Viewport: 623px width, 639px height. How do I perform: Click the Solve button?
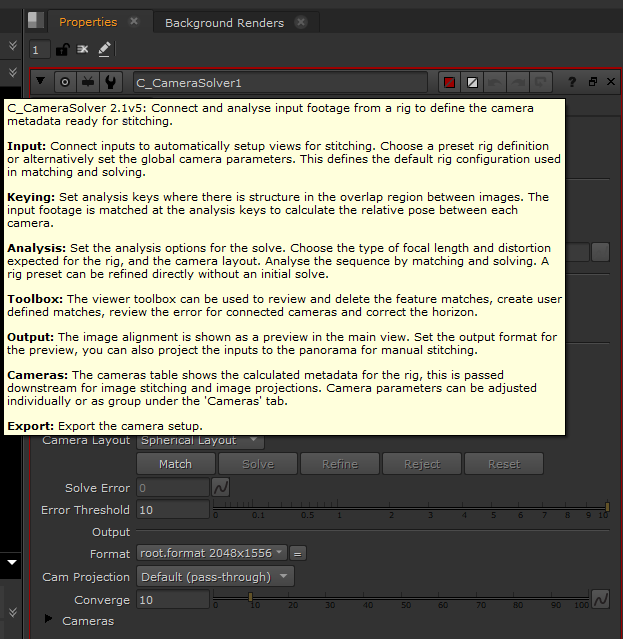258,464
